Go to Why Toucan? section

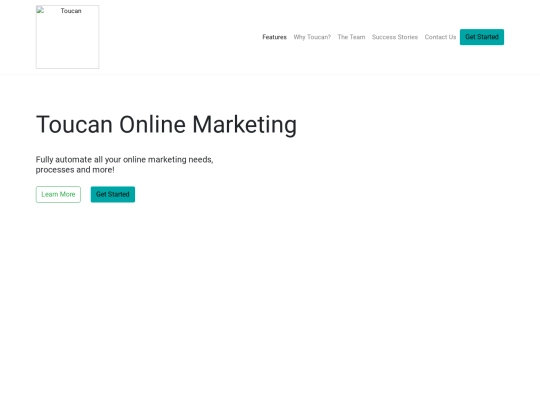tap(312, 37)
